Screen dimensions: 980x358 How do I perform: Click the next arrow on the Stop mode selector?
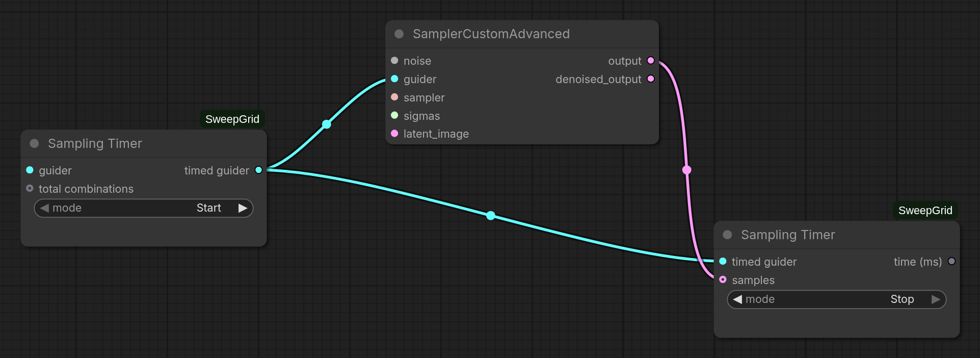(936, 299)
